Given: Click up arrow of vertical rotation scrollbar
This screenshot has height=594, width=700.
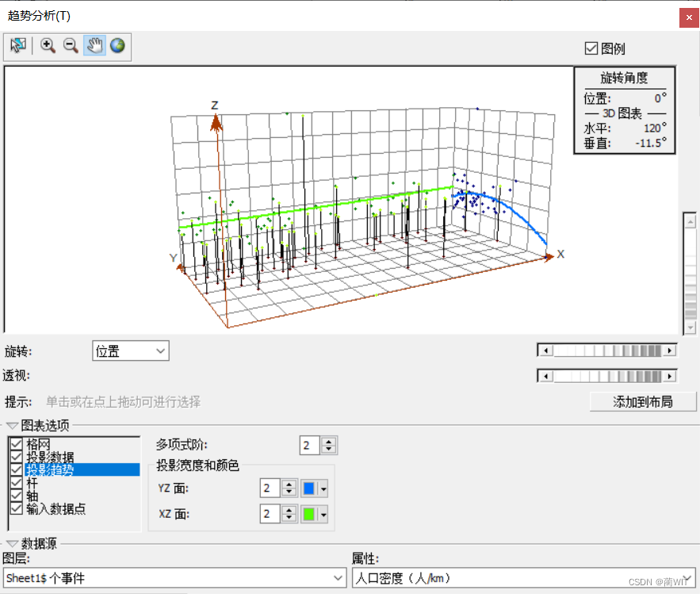Looking at the screenshot, I should click(690, 221).
